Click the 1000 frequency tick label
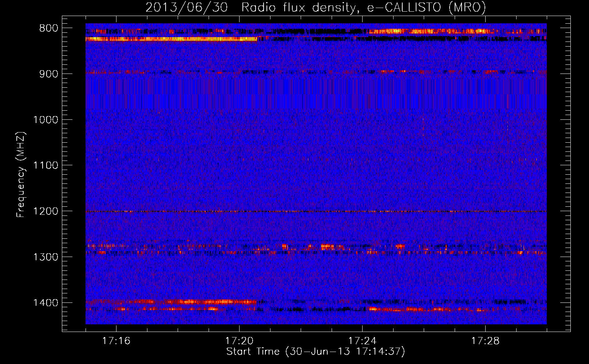 46,120
